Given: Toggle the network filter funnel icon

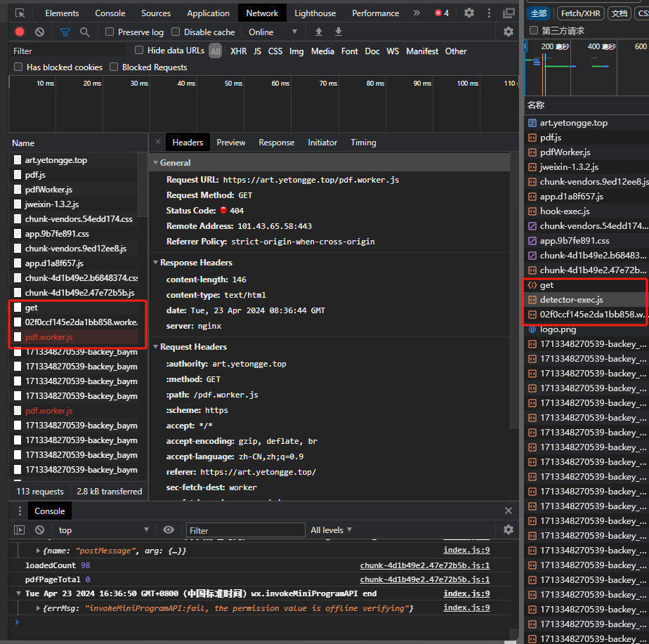Looking at the screenshot, I should point(65,32).
